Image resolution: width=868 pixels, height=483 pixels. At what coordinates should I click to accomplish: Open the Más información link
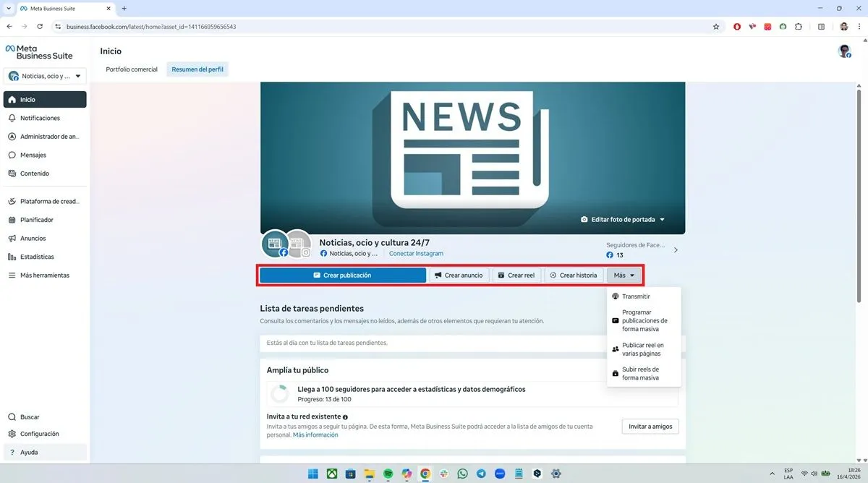(x=315, y=434)
